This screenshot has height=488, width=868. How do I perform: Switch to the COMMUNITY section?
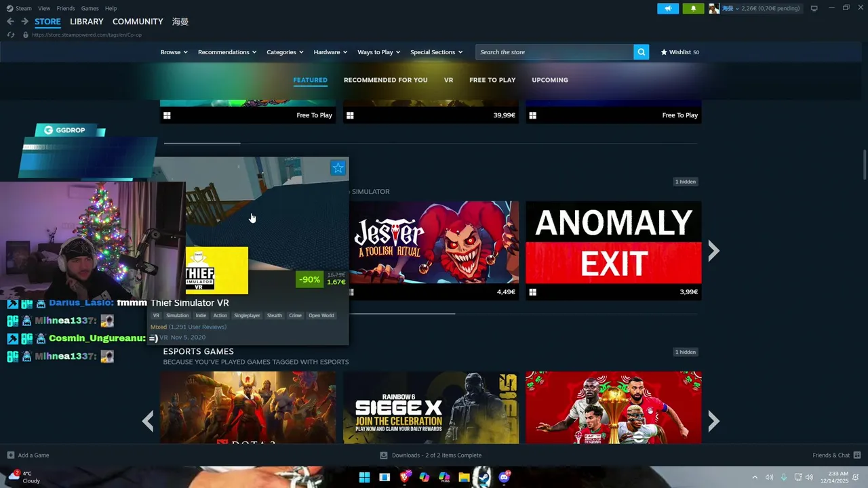tap(138, 22)
